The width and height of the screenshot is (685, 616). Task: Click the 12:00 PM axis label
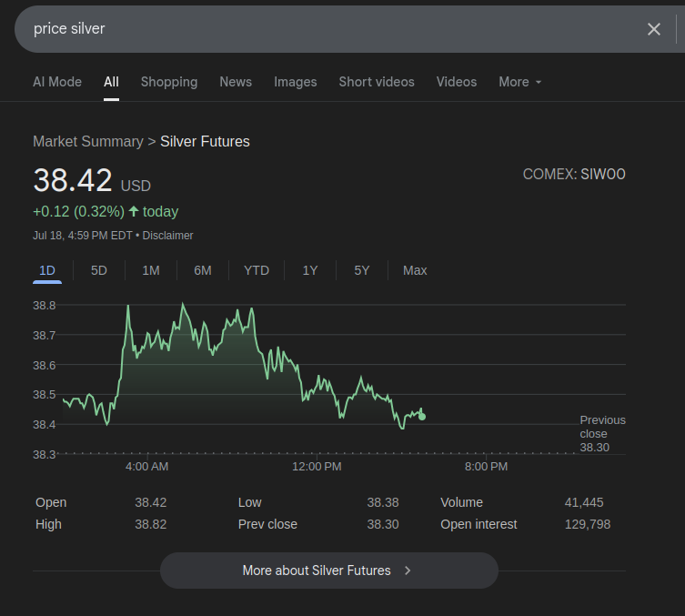[317, 467]
